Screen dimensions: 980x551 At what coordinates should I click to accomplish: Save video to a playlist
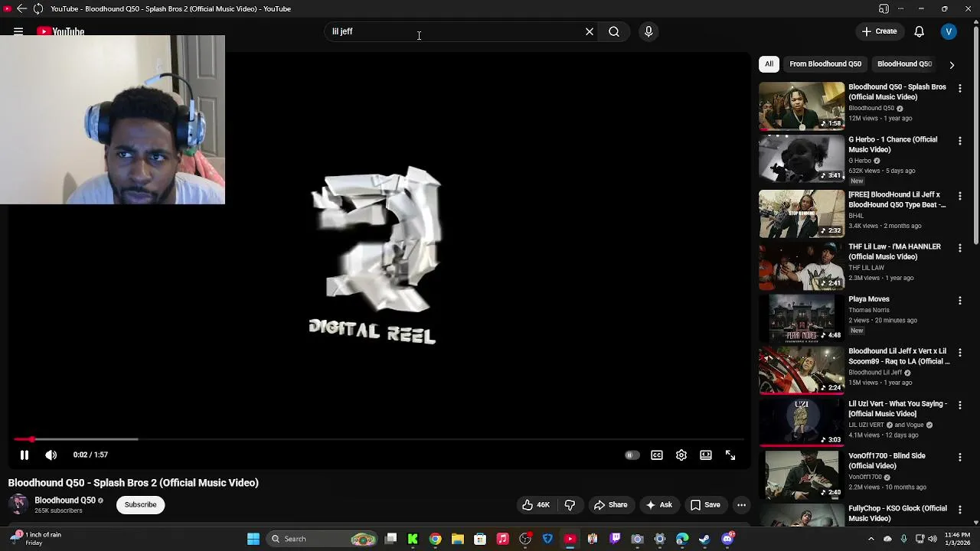pos(705,505)
